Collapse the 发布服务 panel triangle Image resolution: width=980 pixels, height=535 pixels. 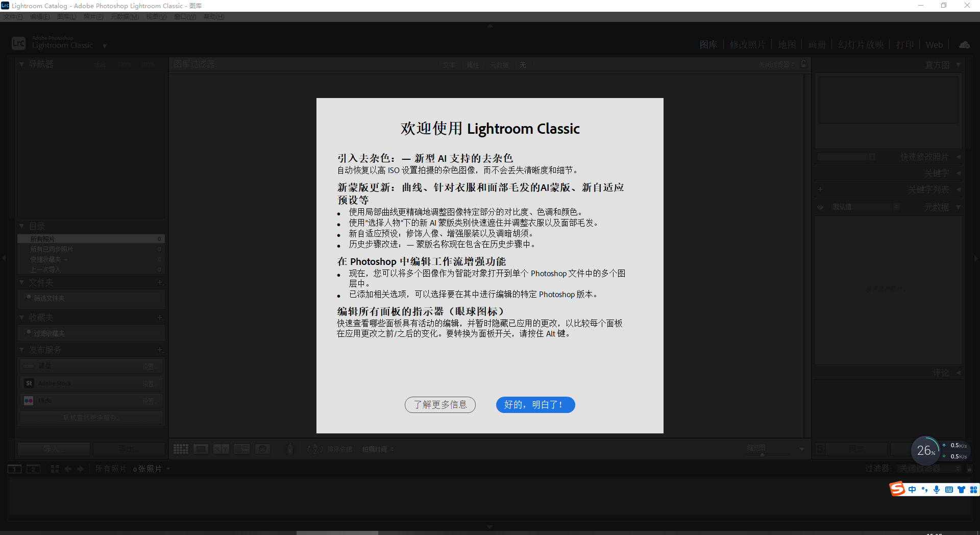pos(22,350)
